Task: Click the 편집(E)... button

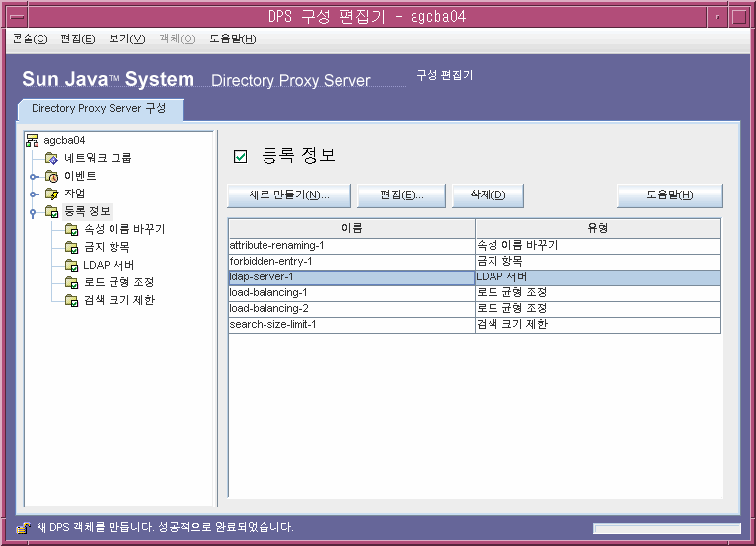Action: pyautogui.click(x=401, y=195)
